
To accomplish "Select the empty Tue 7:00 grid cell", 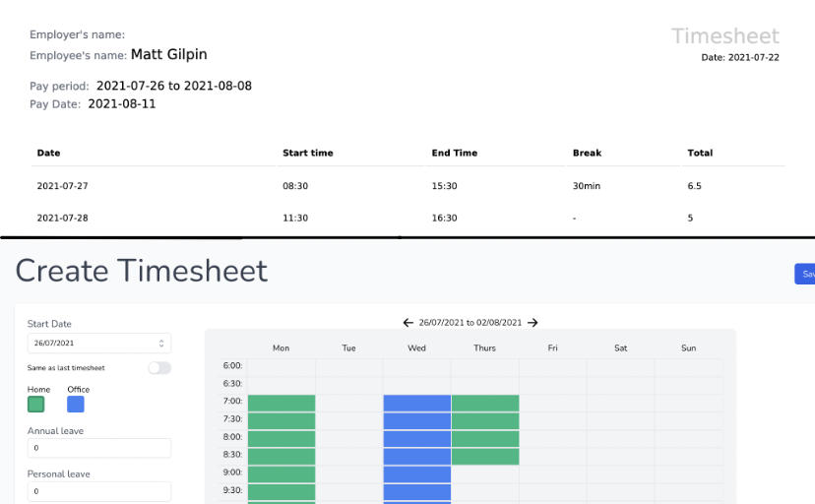I will [x=348, y=403].
